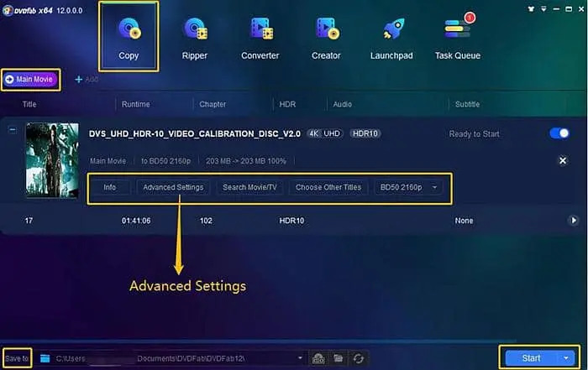Select ISO image output icon
The height and width of the screenshot is (370, 588).
pos(318,358)
